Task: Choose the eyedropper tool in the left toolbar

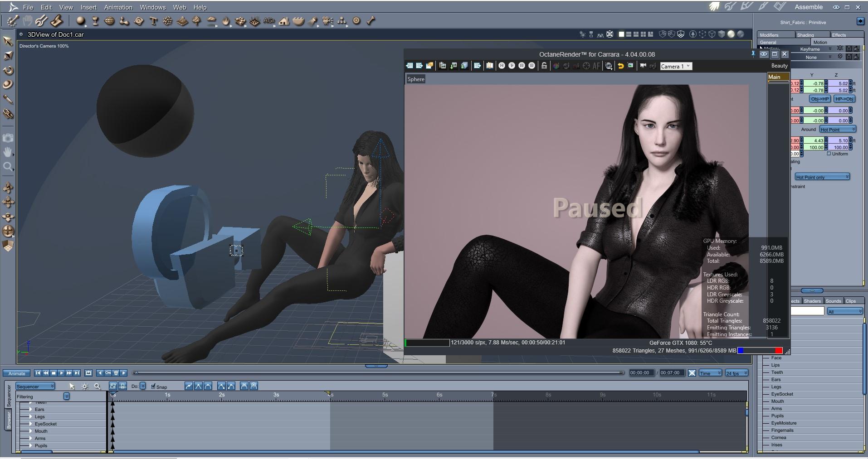Action: (8, 99)
